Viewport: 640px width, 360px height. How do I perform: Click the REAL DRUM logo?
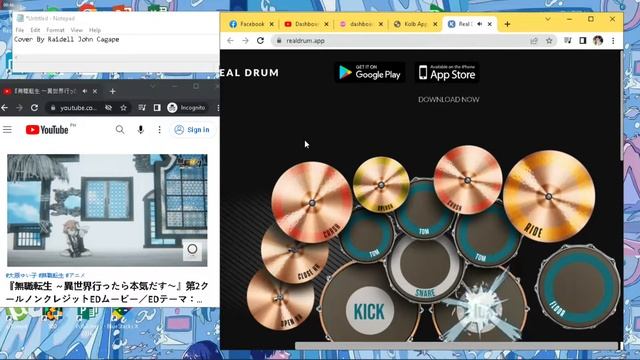249,73
